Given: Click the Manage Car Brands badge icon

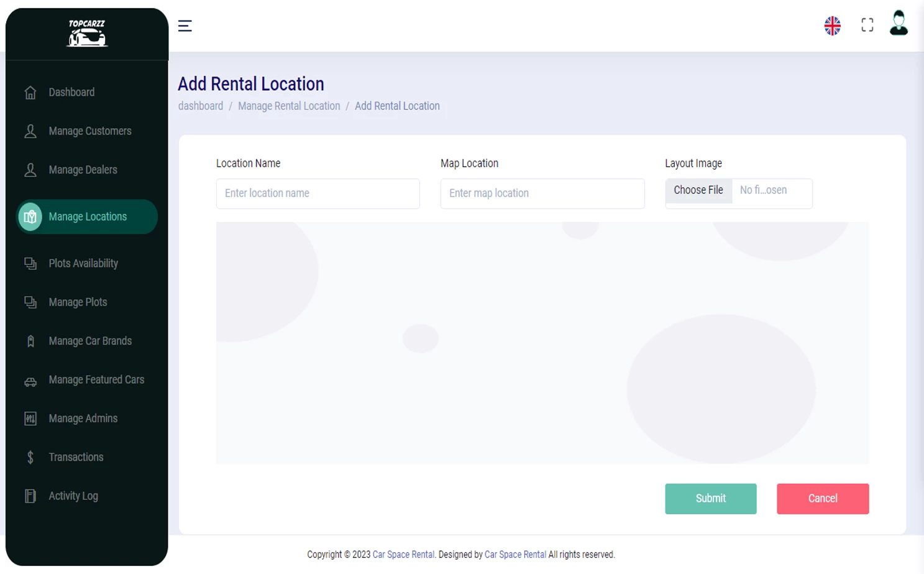Looking at the screenshot, I should pyautogui.click(x=30, y=341).
